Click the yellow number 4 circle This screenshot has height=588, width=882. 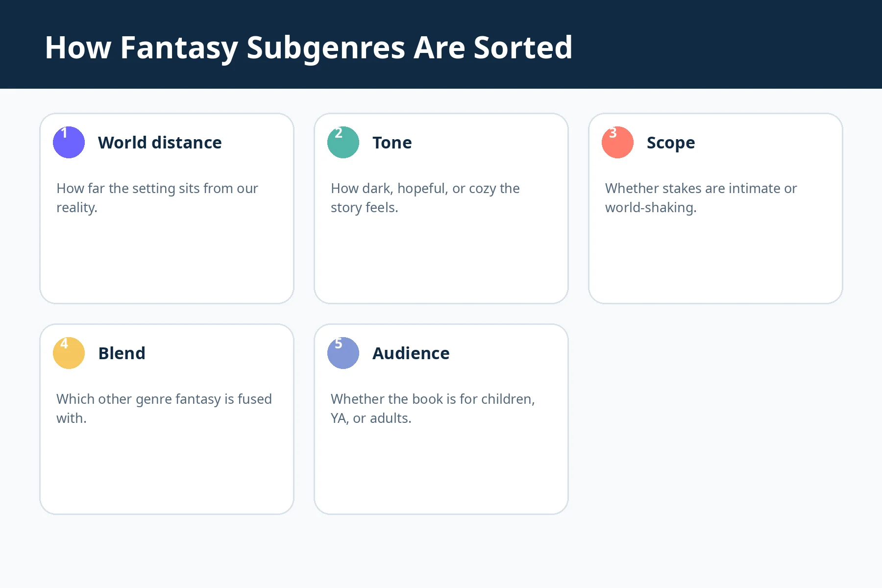(69, 353)
